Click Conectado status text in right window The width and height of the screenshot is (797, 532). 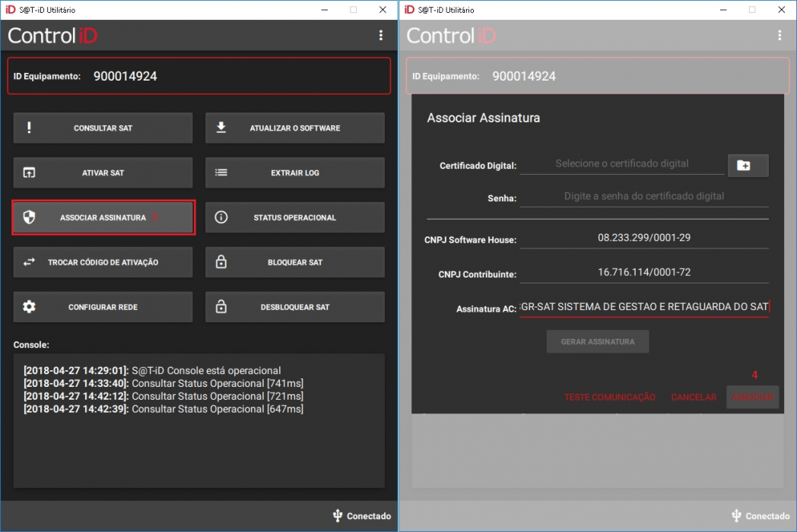tap(768, 516)
